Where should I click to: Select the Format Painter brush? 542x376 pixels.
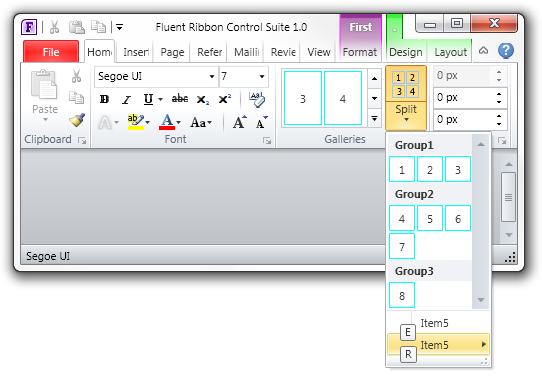coord(77,120)
